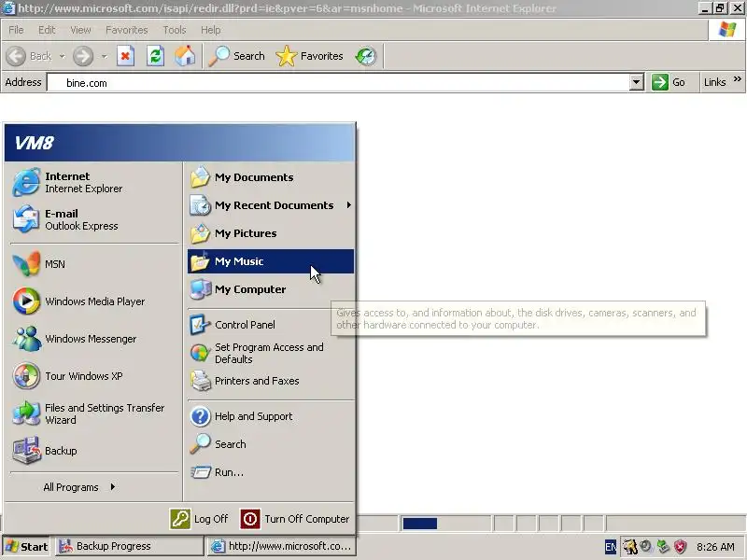
Task: Go to the Home page in IE
Action: (185, 56)
